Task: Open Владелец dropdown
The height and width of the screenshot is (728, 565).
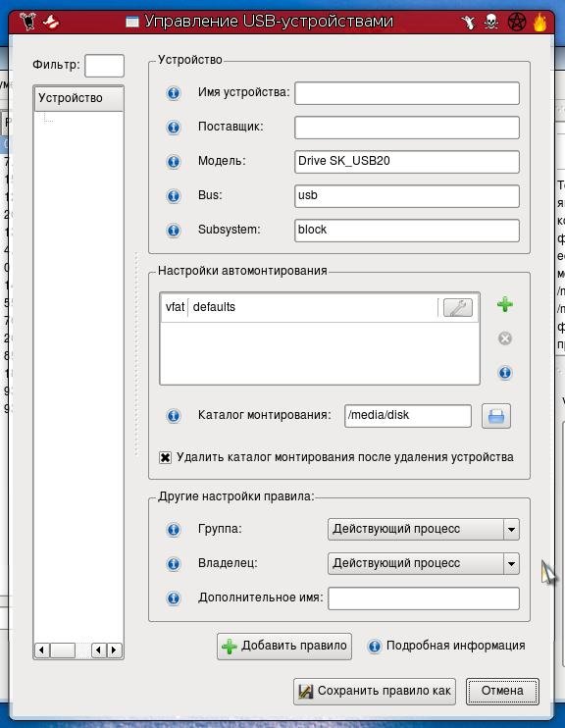Action: [x=424, y=563]
